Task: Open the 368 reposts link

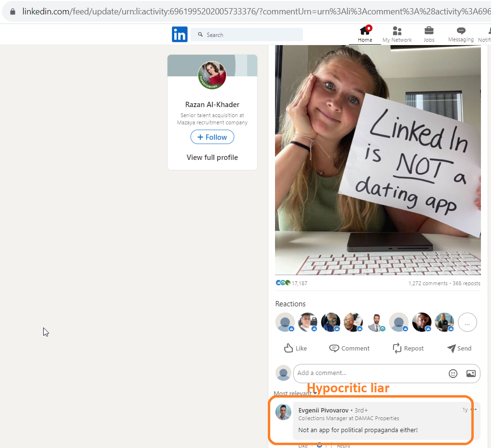Action: tap(466, 283)
